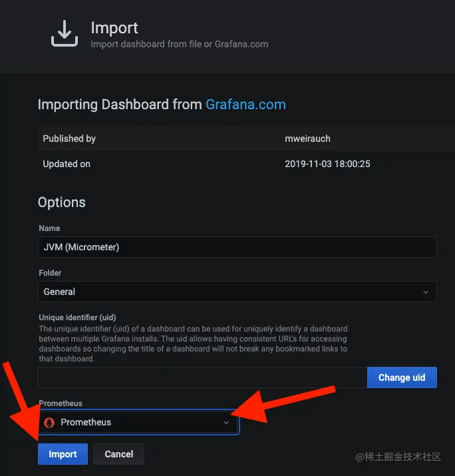Click the blue Import button
Screen dimensions: 455x476
coord(63,454)
